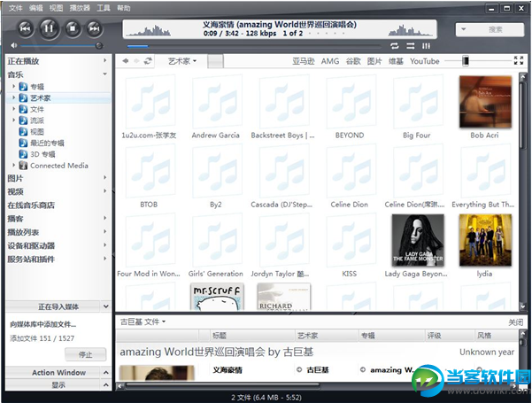532x403 pixels.
Task: Click the playback progress bar
Action: click(x=253, y=46)
